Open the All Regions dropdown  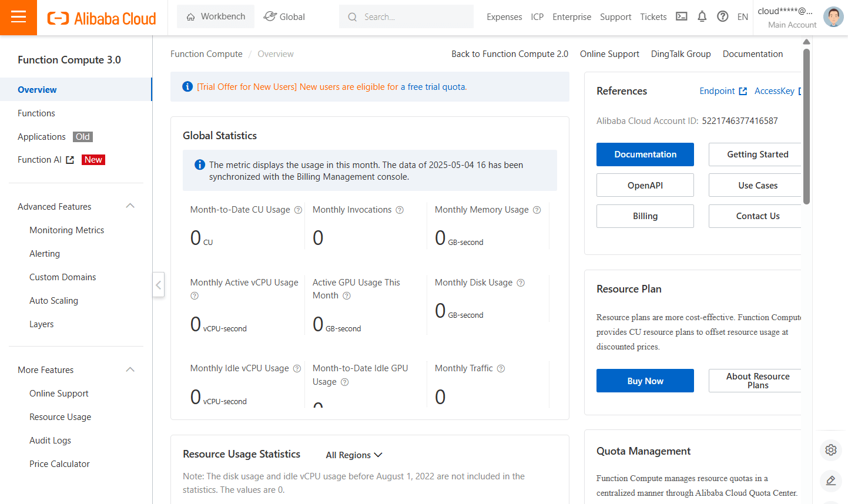(354, 455)
